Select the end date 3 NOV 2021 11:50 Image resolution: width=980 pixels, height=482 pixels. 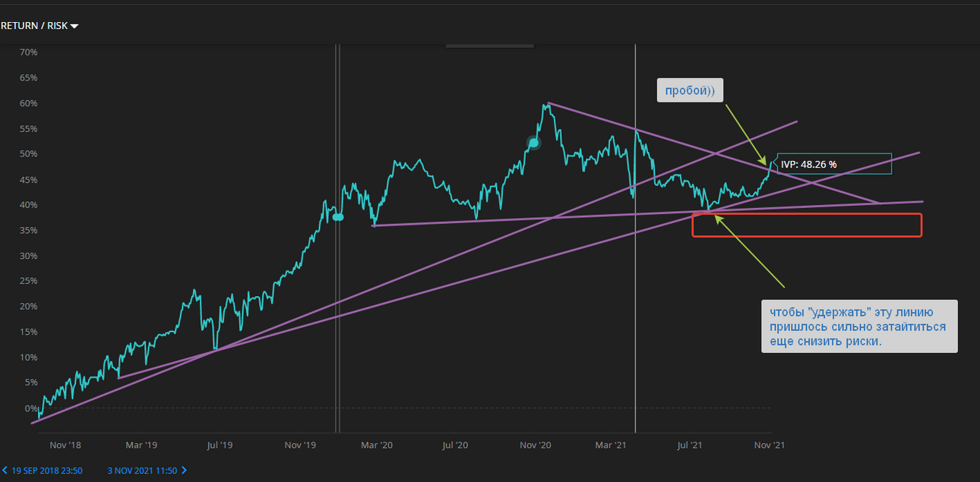(x=142, y=471)
